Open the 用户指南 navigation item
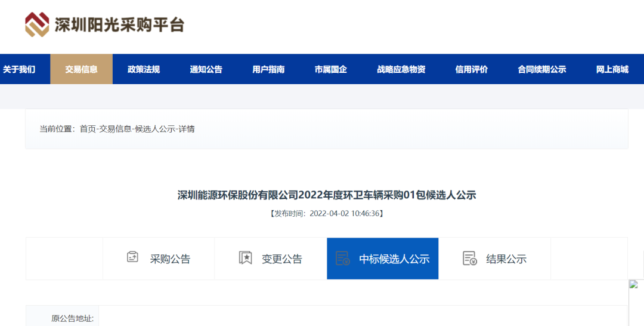 [268, 69]
